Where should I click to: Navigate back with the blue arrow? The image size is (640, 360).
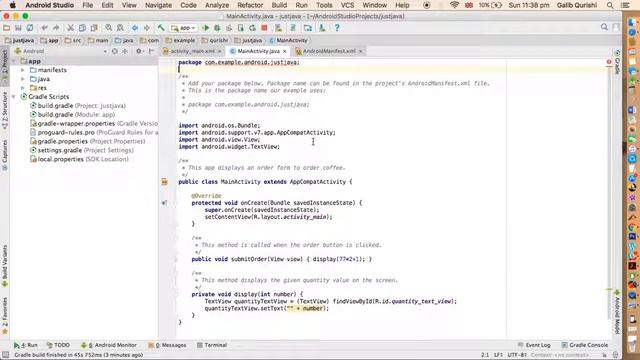click(135, 28)
